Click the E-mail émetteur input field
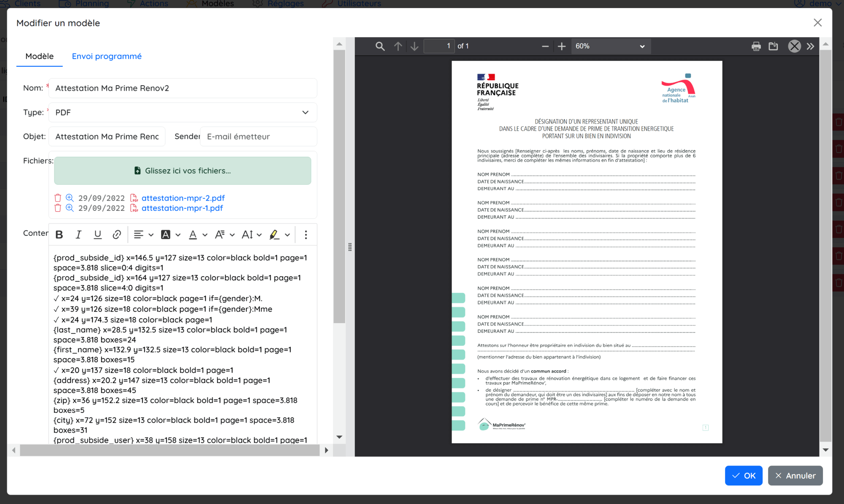 point(258,137)
